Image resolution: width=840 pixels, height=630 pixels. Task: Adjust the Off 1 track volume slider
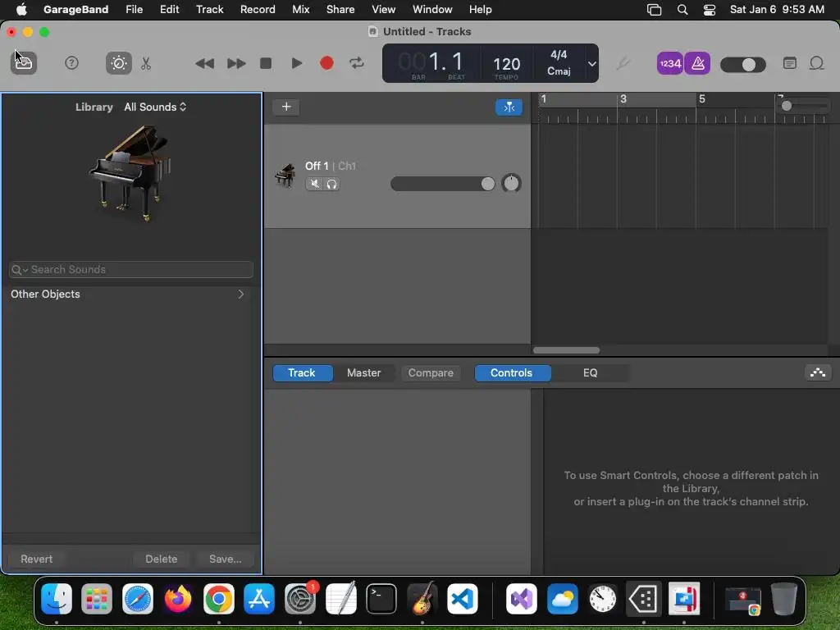click(442, 184)
